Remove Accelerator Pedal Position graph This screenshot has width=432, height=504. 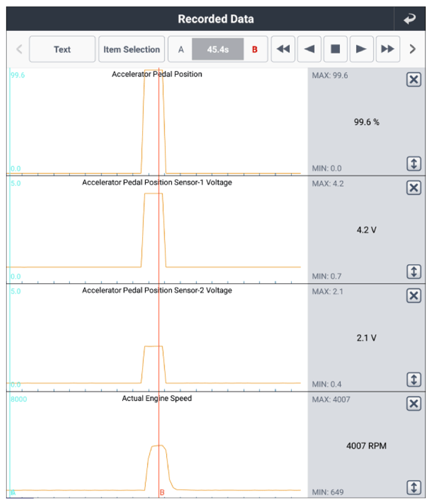coord(413,80)
